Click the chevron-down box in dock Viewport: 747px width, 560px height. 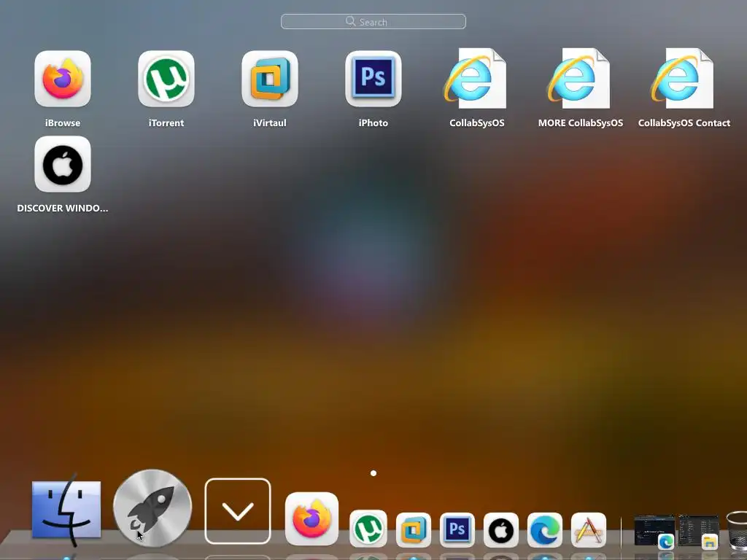(x=238, y=511)
